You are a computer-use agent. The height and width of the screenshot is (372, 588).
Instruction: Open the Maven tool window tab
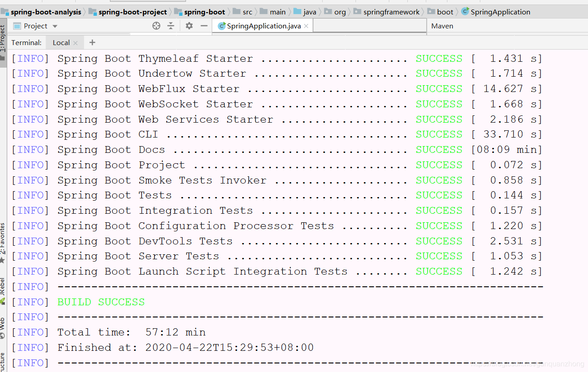click(x=442, y=26)
